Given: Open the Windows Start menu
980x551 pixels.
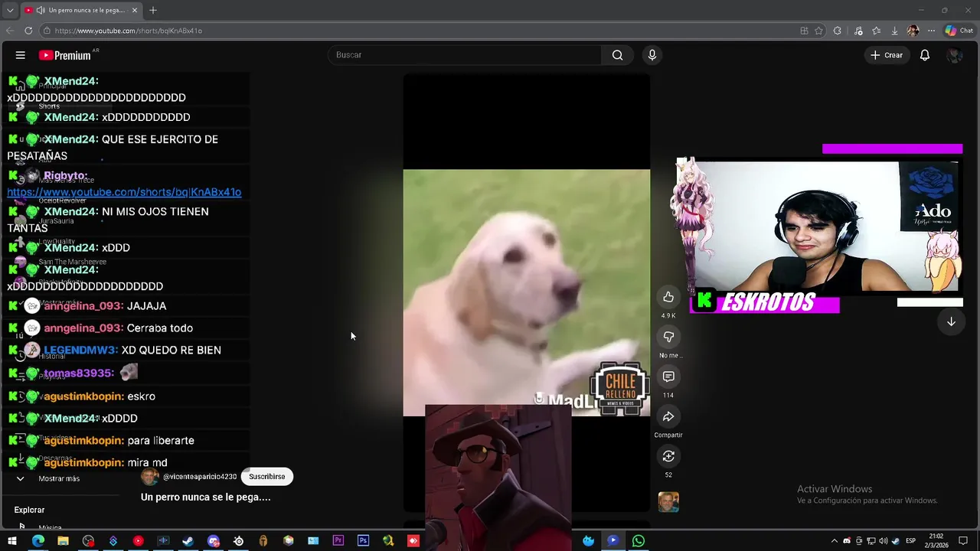Looking at the screenshot, I should [12, 541].
